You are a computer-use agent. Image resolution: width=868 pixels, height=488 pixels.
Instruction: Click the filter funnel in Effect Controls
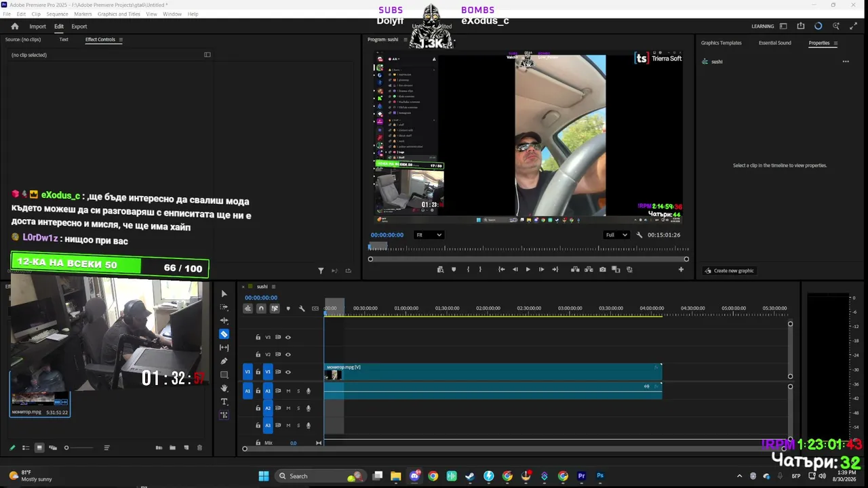pyautogui.click(x=321, y=271)
